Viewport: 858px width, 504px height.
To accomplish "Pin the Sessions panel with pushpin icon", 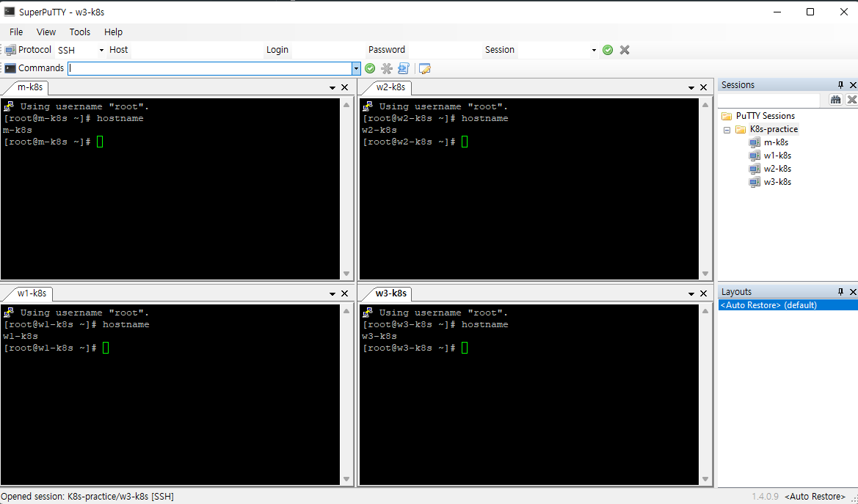I will [x=840, y=85].
